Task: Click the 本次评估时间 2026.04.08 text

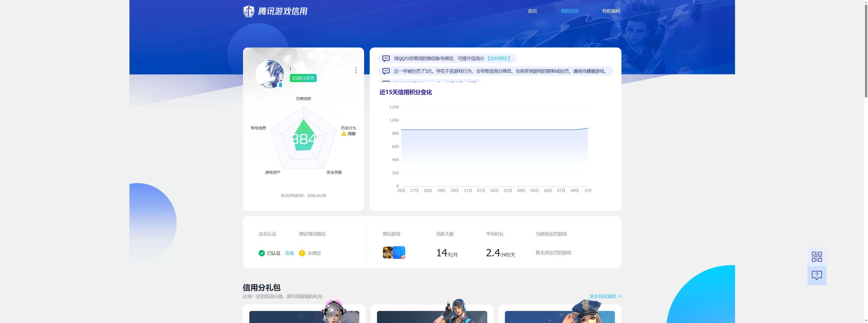Action: pyautogui.click(x=303, y=195)
